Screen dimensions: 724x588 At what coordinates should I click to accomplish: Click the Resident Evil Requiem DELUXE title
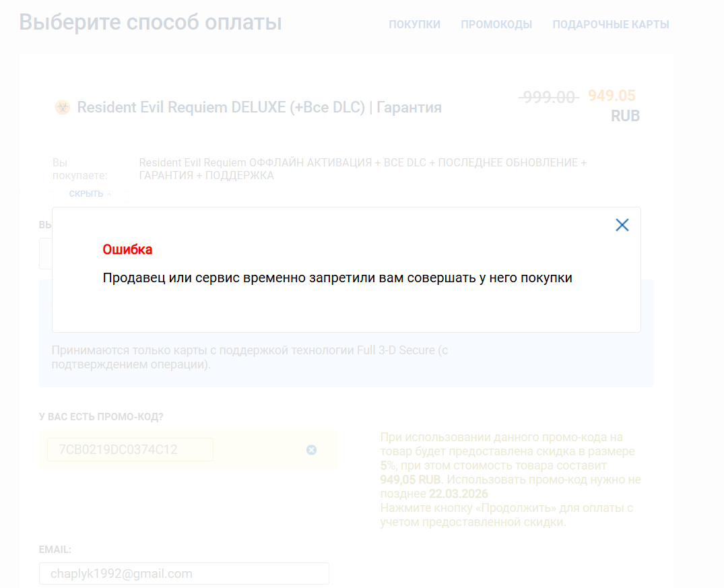[x=259, y=107]
